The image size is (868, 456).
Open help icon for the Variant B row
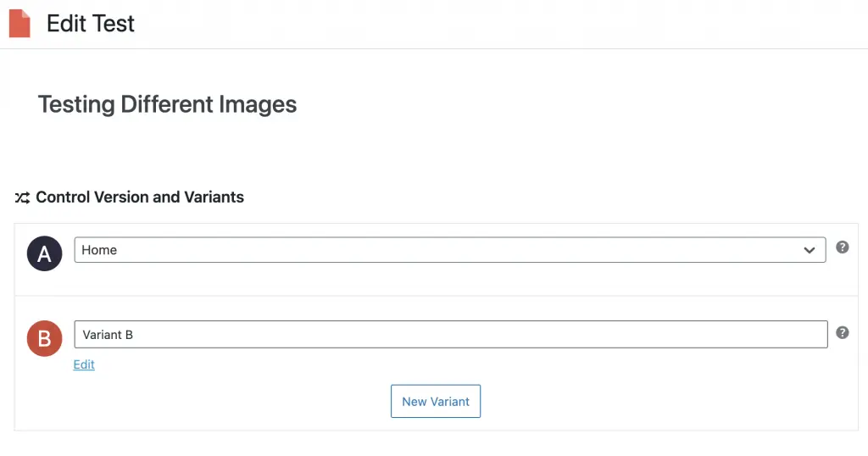[x=842, y=332]
